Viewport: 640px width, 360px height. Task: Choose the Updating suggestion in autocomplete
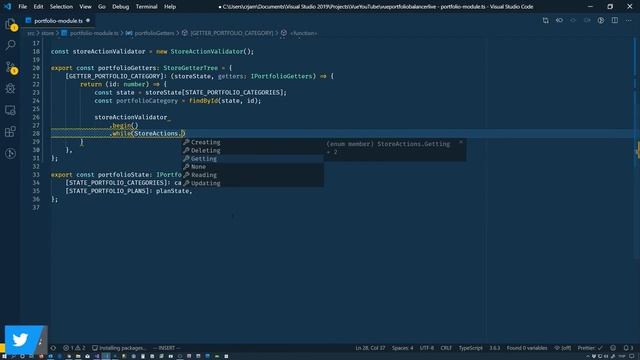(253, 183)
